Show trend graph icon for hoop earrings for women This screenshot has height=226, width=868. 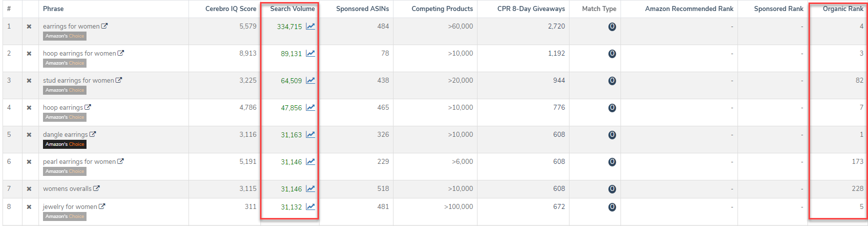pyautogui.click(x=310, y=53)
